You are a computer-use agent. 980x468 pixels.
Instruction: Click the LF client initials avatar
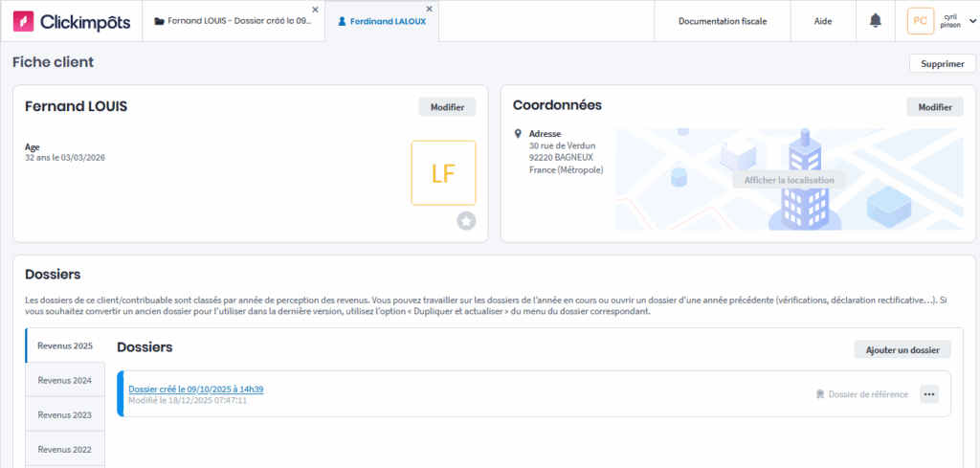(443, 173)
